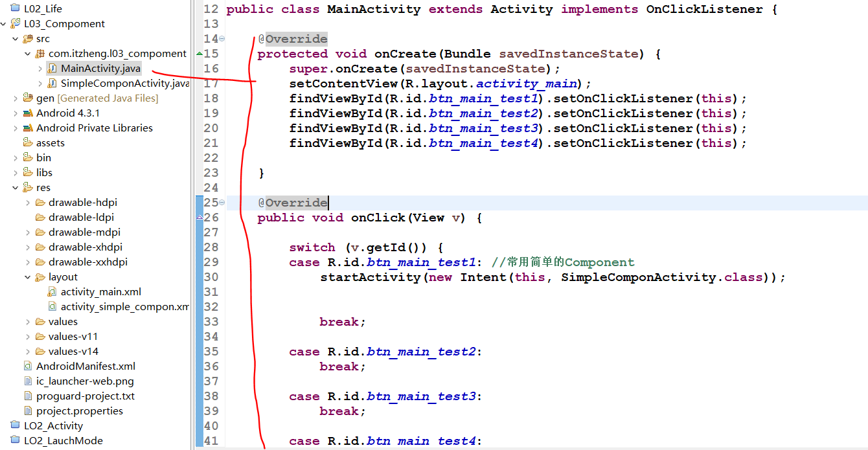
Task: Click the drawable-hdpi folder icon
Action: (40, 202)
